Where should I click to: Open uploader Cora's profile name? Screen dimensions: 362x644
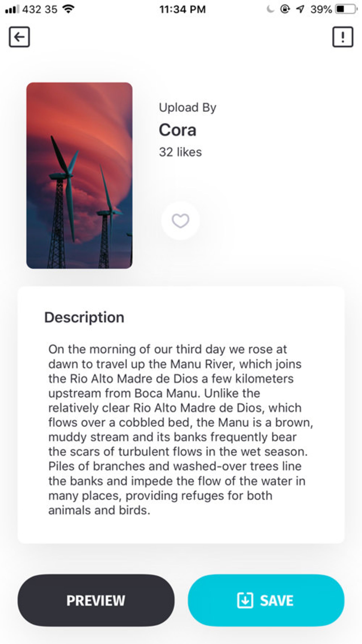(x=178, y=130)
